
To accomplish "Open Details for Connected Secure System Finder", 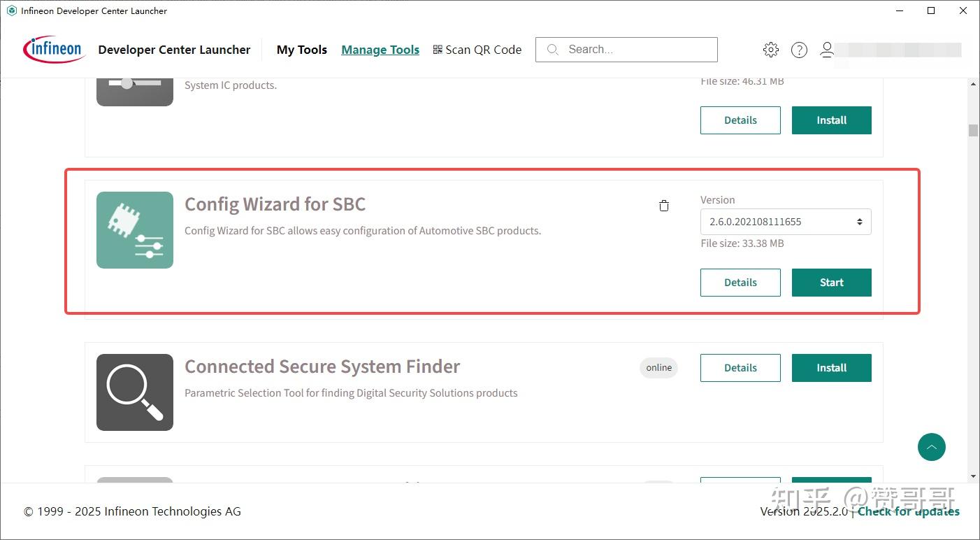I will point(740,368).
